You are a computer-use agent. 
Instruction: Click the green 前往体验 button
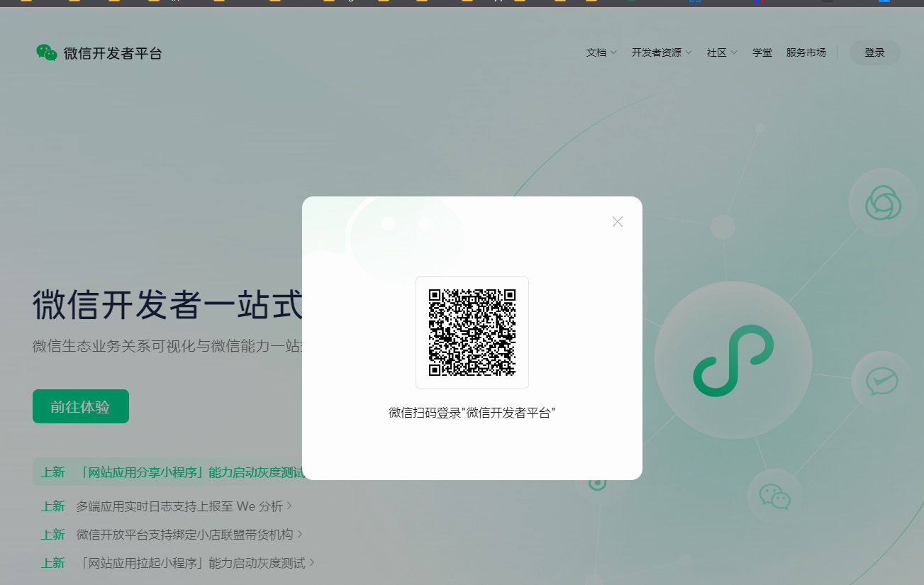(x=81, y=406)
